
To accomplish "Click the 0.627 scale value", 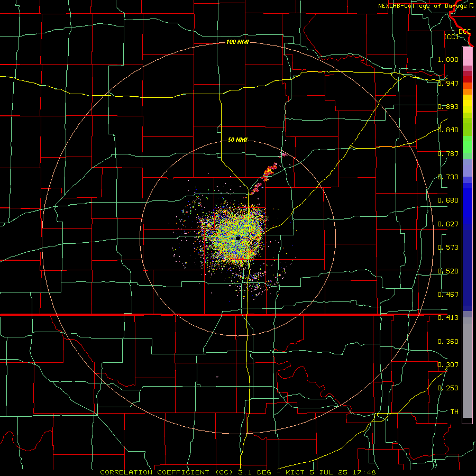I will [448, 224].
